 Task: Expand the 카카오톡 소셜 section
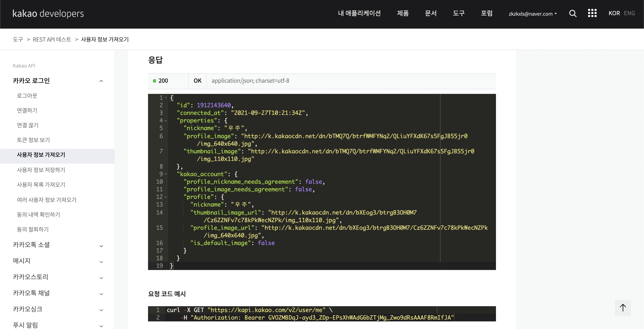101,246
